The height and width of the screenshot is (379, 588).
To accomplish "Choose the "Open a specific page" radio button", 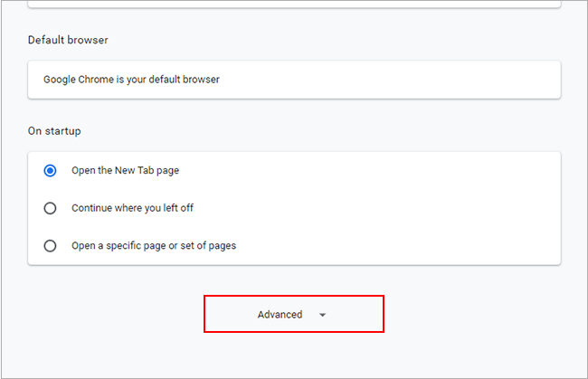I will [x=51, y=245].
